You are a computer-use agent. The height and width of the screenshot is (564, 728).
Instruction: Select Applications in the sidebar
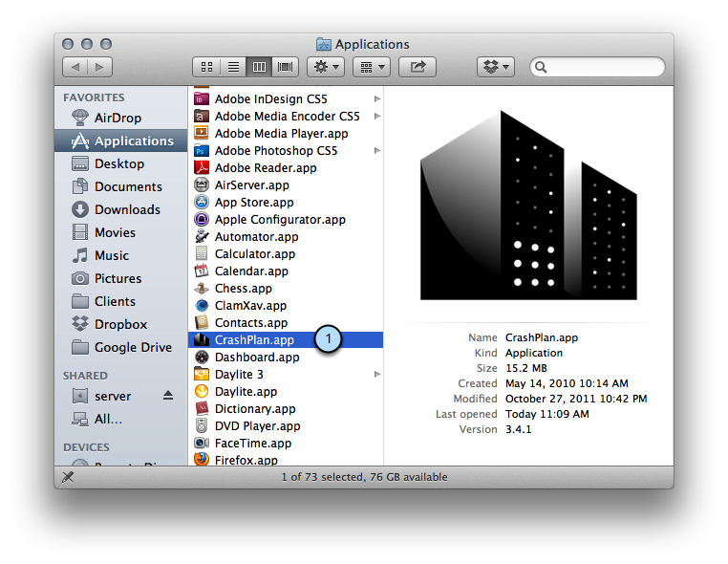[120, 141]
